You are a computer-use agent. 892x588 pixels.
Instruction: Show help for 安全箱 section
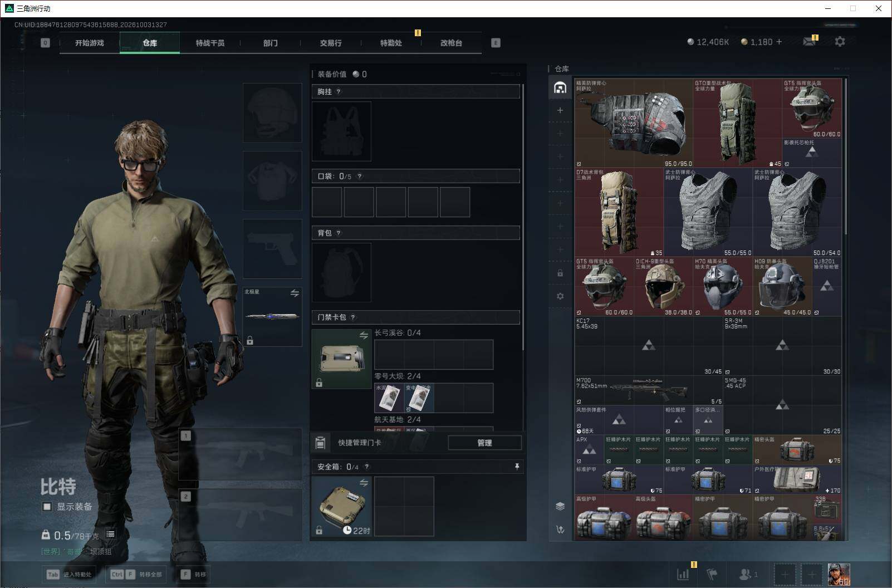[x=366, y=467]
